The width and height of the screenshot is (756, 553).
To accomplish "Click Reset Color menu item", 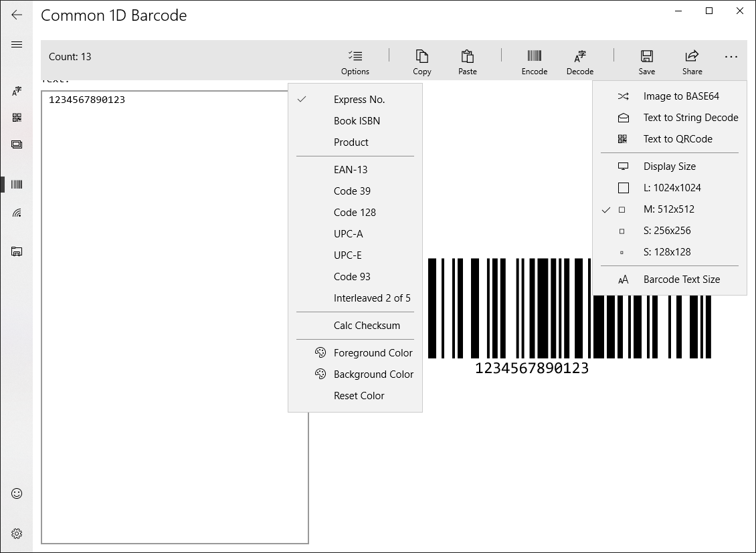I will pyautogui.click(x=355, y=396).
